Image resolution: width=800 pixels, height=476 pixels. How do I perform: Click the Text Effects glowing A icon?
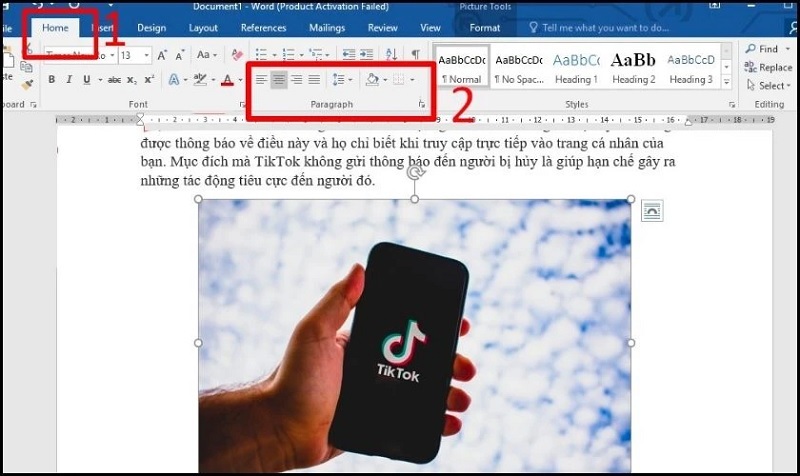pyautogui.click(x=173, y=79)
